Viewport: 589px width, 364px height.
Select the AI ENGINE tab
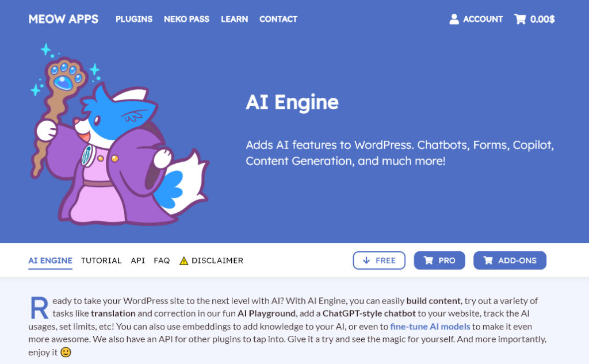coord(50,260)
